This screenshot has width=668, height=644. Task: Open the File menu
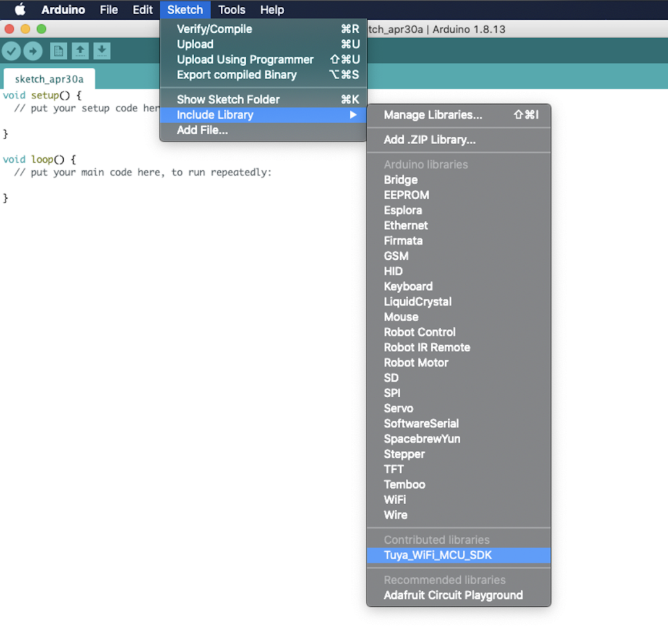109,9
